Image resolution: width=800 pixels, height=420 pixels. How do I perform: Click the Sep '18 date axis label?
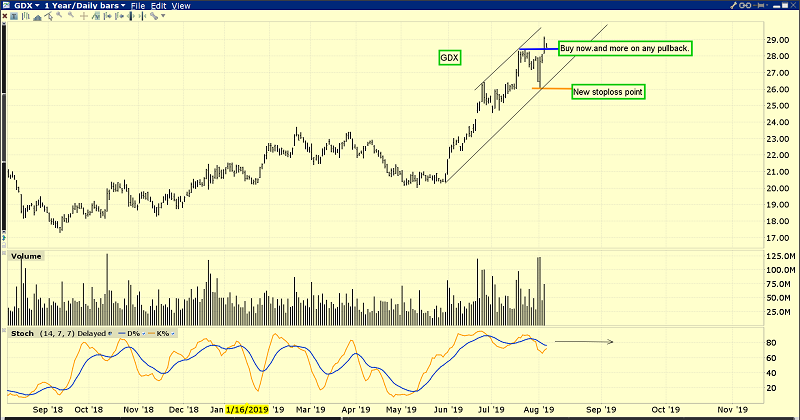click(47, 410)
